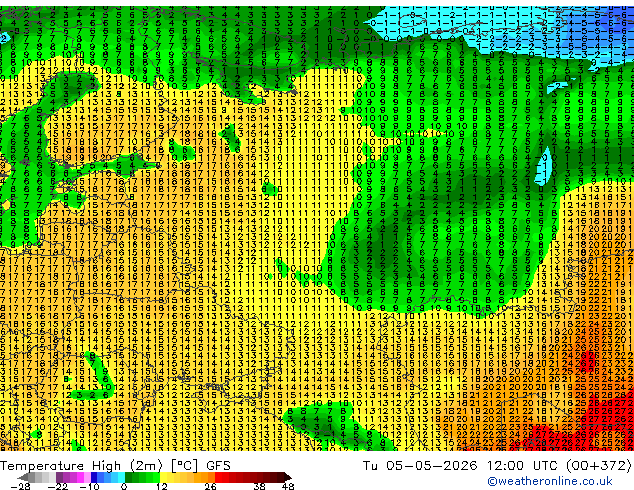Click the dark purple swatch in the legend

(x=59, y=477)
